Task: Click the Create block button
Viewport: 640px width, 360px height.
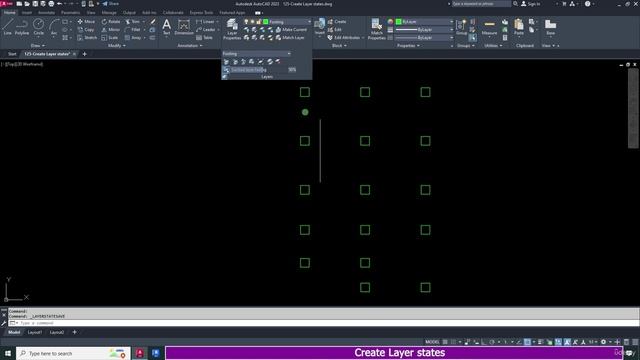Action: [x=337, y=21]
